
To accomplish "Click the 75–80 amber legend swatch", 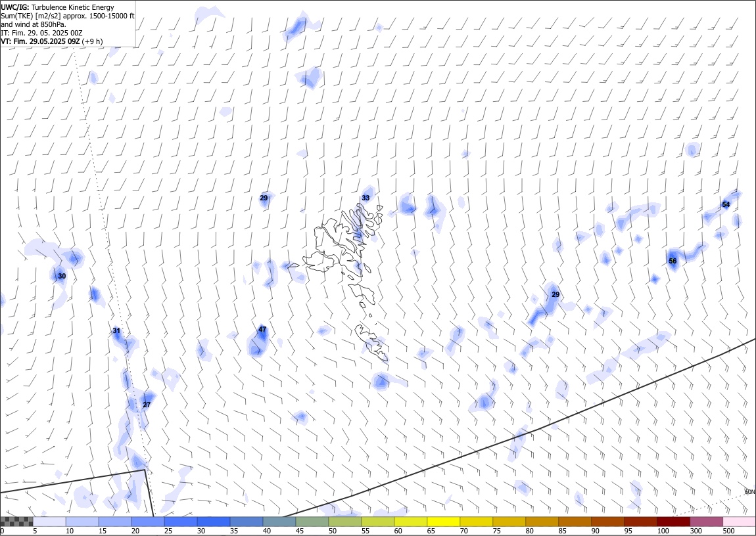I will click(509, 522).
